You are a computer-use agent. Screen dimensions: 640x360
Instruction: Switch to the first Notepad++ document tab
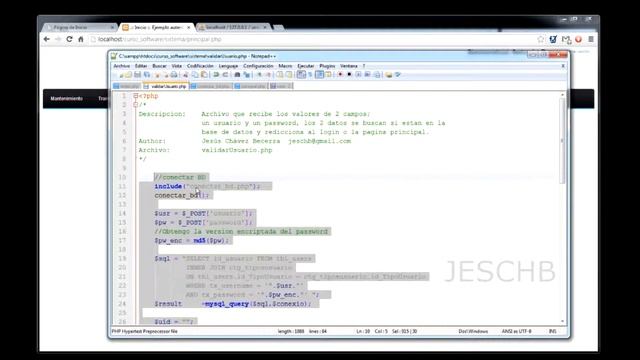(127, 86)
